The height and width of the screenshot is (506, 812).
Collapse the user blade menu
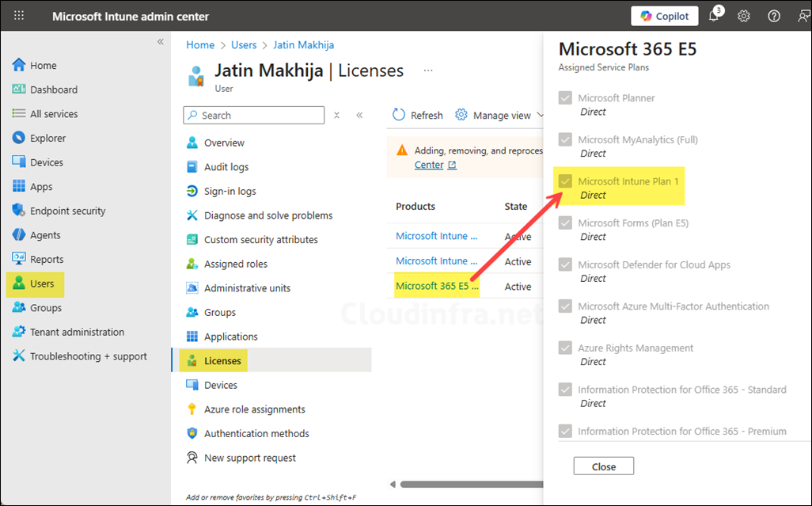click(x=359, y=115)
